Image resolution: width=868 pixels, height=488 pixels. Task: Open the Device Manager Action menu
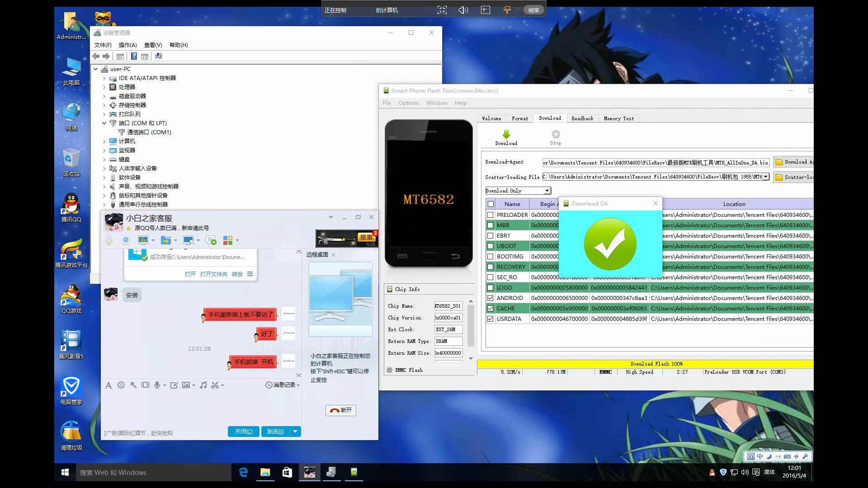click(x=127, y=45)
